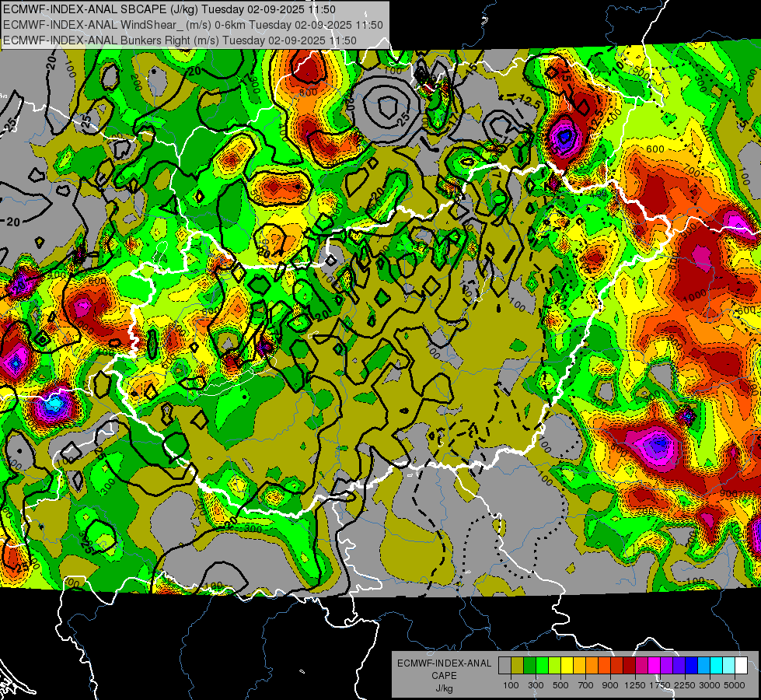Select the pure yellow legend swatch

point(567,666)
